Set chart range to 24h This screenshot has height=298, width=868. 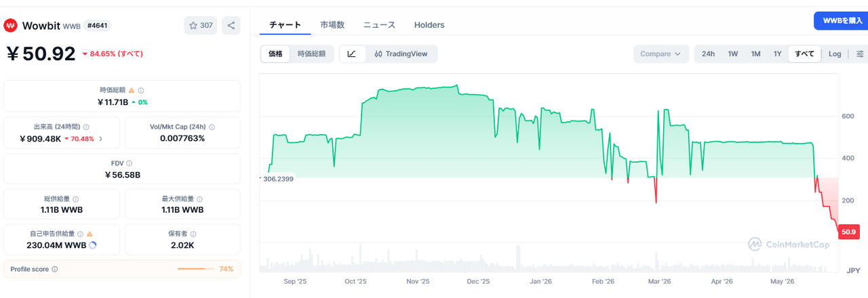tap(708, 54)
